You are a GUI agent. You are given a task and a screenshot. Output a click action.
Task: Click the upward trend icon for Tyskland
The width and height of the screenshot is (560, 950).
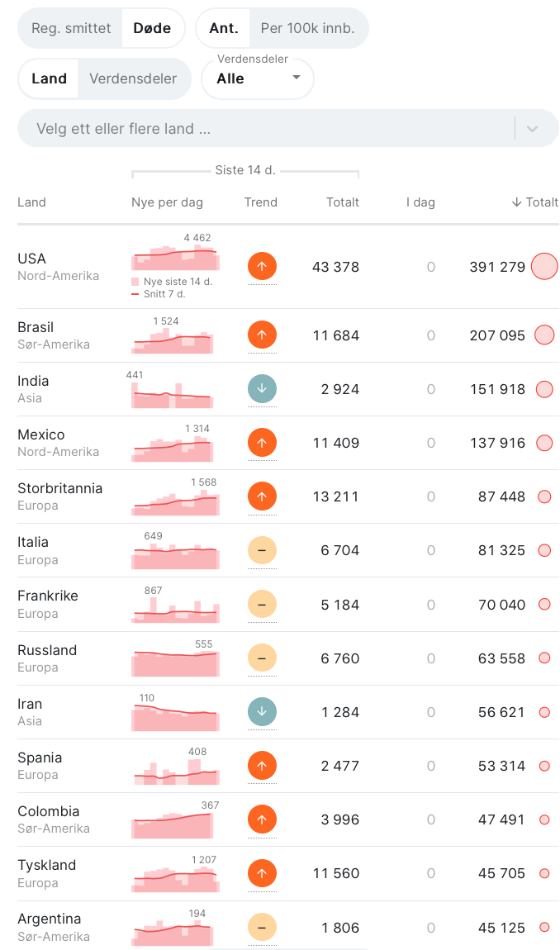coord(262,873)
